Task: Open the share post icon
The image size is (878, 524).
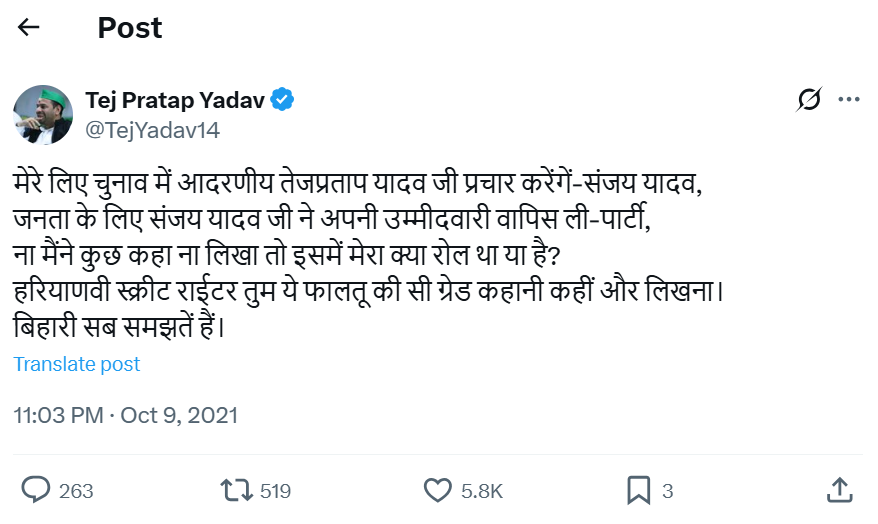Action: coord(840,489)
